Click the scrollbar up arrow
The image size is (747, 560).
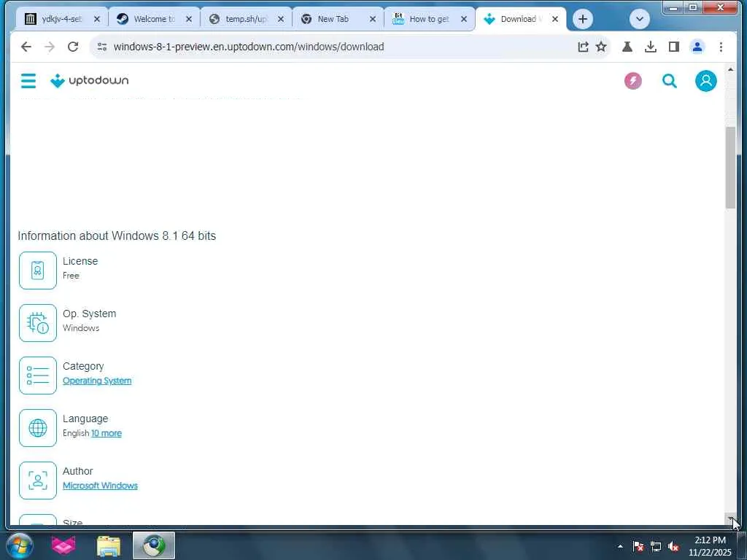730,69
